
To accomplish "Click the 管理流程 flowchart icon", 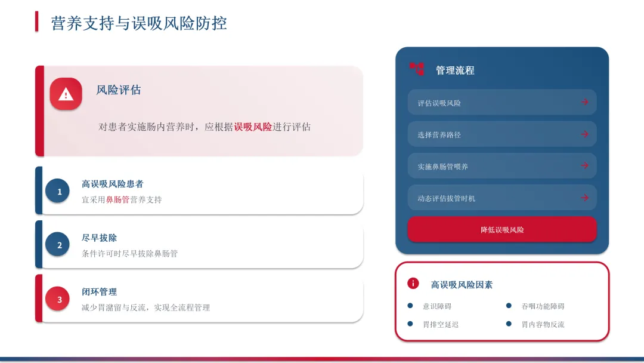I will point(416,69).
